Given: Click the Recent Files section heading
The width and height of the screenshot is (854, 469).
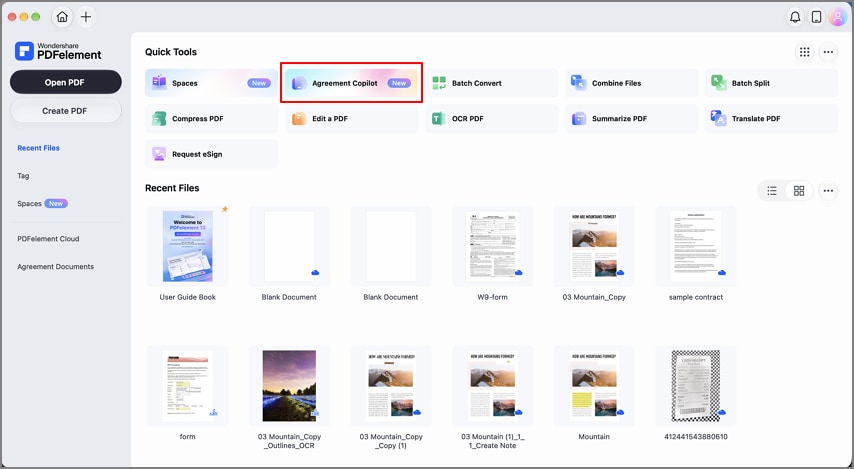Looking at the screenshot, I should point(172,188).
